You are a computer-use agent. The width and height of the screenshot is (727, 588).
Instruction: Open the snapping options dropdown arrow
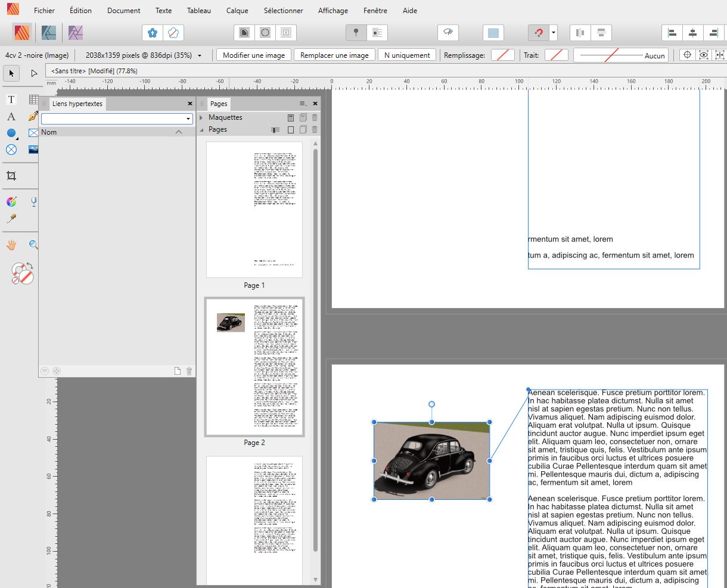554,33
